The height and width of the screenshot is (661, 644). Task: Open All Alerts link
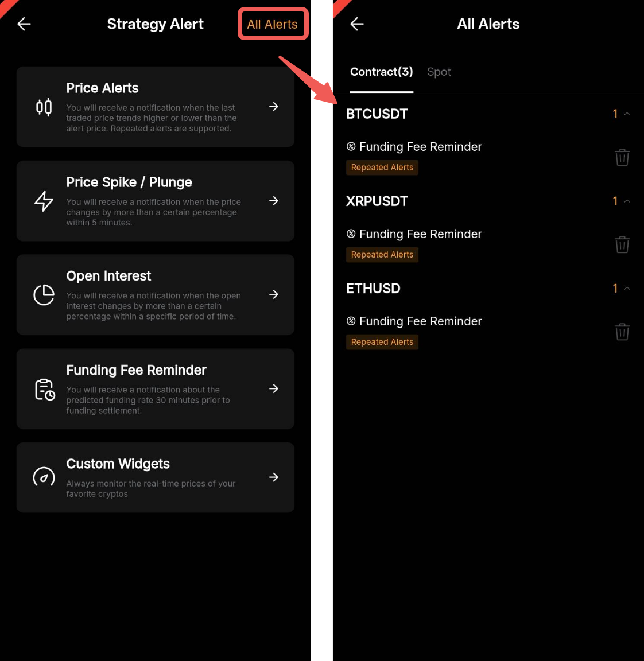pyautogui.click(x=273, y=25)
